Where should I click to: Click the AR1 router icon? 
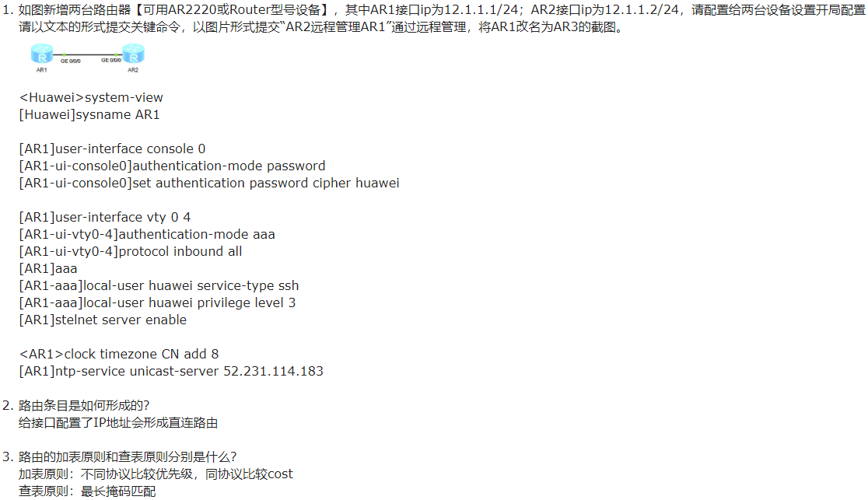click(x=42, y=54)
